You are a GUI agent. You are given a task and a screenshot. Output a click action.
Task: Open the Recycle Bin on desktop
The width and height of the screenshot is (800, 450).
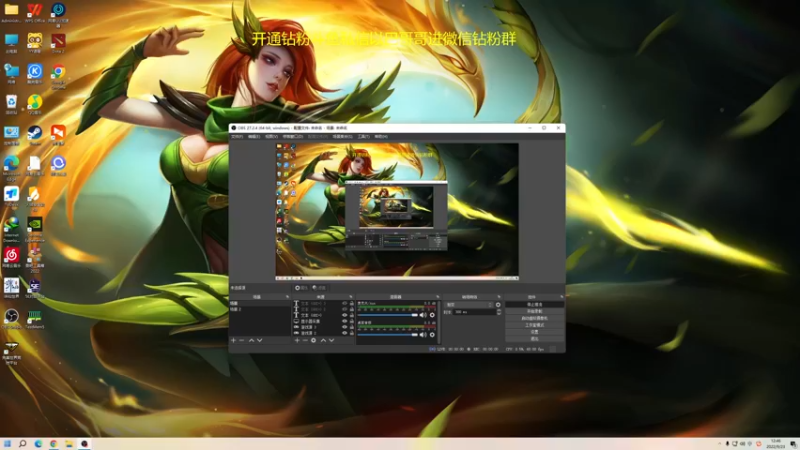[11, 105]
